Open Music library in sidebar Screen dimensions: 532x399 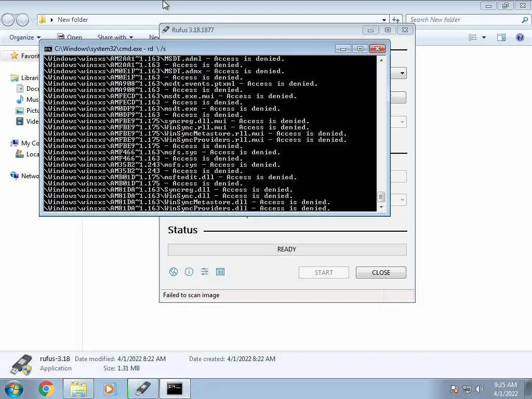[28, 99]
